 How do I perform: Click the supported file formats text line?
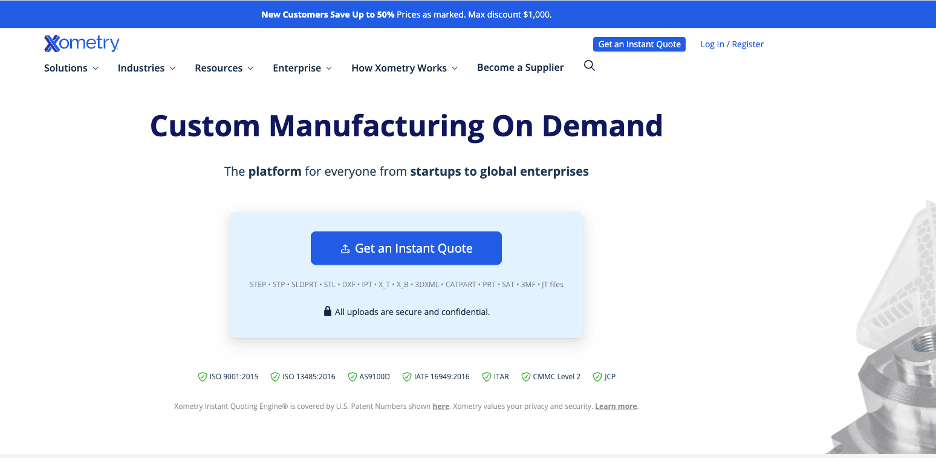tap(407, 285)
